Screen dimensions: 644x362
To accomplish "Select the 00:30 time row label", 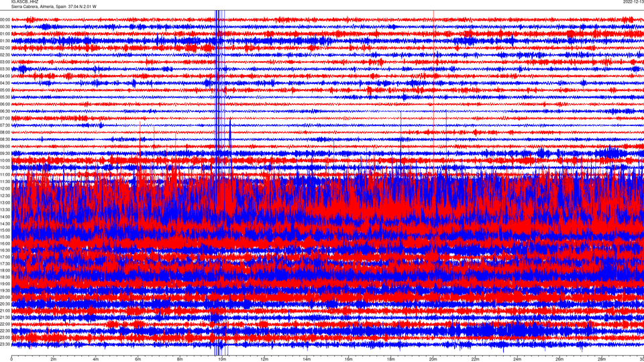I will pyautogui.click(x=5, y=27).
